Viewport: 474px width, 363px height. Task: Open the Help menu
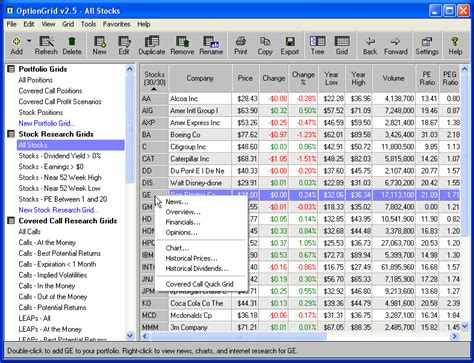click(x=144, y=24)
